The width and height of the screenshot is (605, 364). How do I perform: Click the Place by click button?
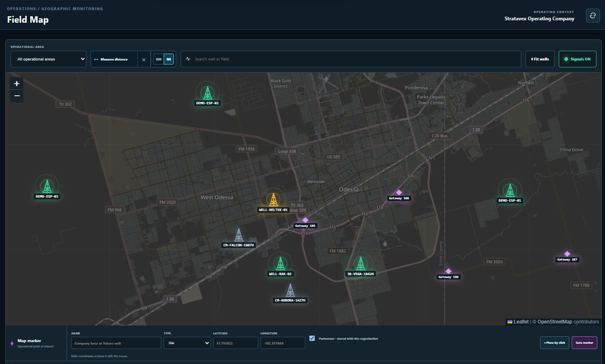click(555, 343)
